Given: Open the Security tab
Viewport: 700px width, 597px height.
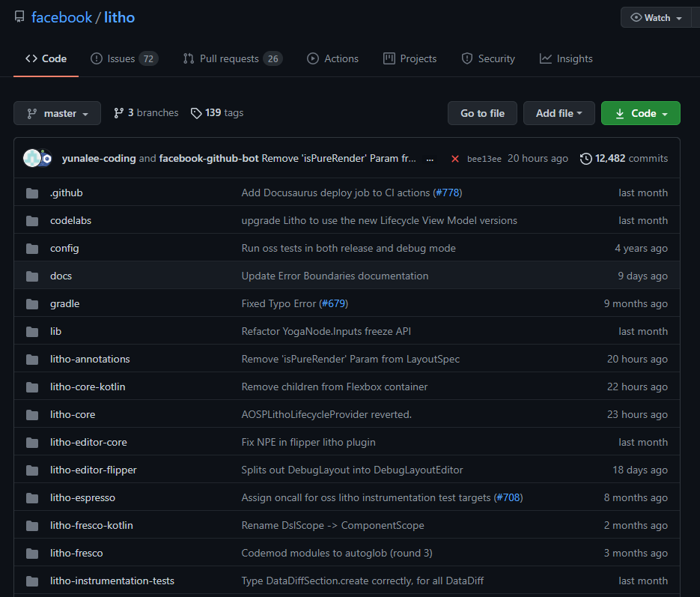Looking at the screenshot, I should pyautogui.click(x=488, y=58).
